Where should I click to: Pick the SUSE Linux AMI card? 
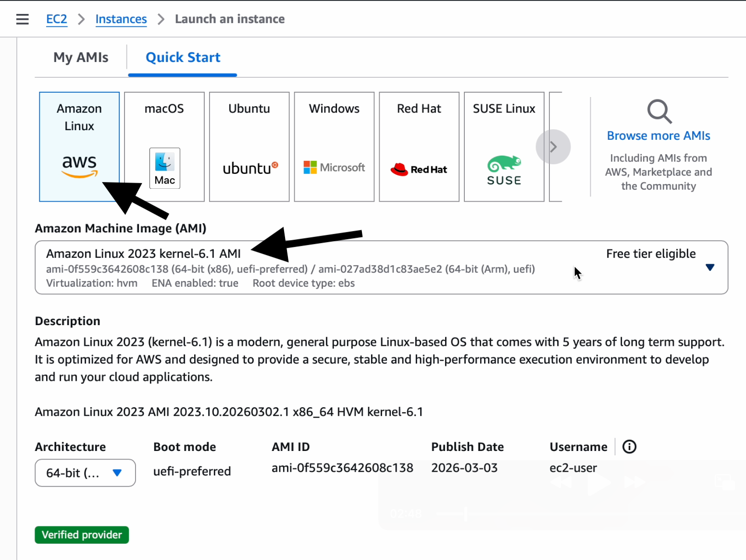504,146
